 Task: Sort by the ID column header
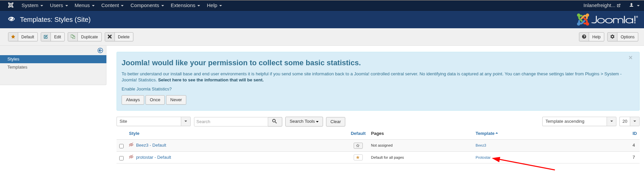tap(635, 134)
